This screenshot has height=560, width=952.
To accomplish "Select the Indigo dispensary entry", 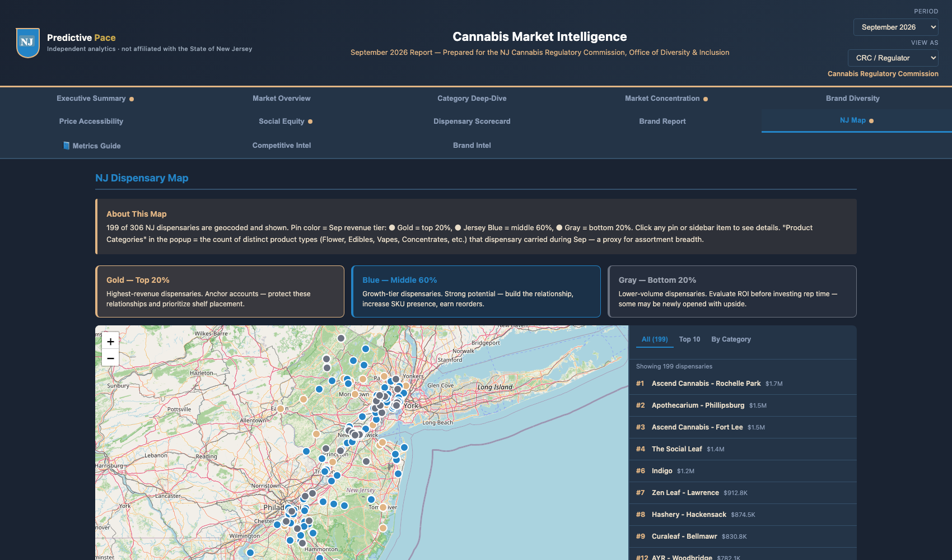I will [x=743, y=471].
